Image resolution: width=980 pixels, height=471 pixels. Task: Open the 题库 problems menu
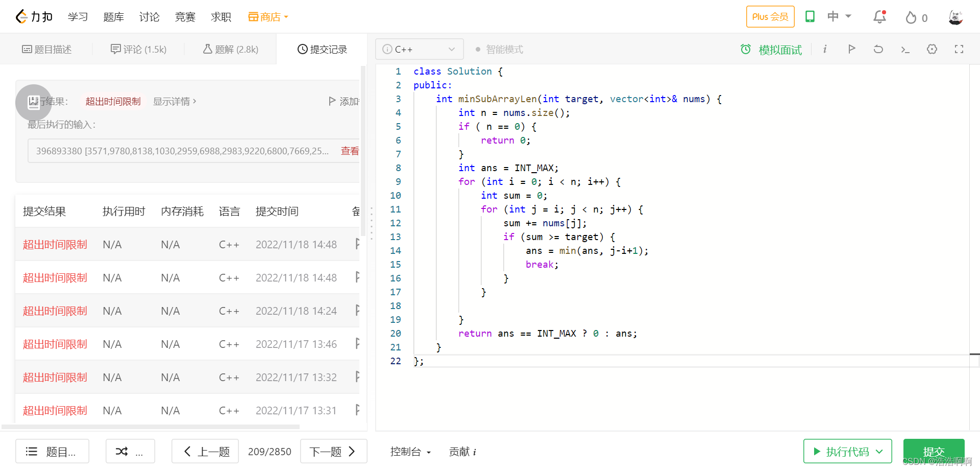(113, 17)
